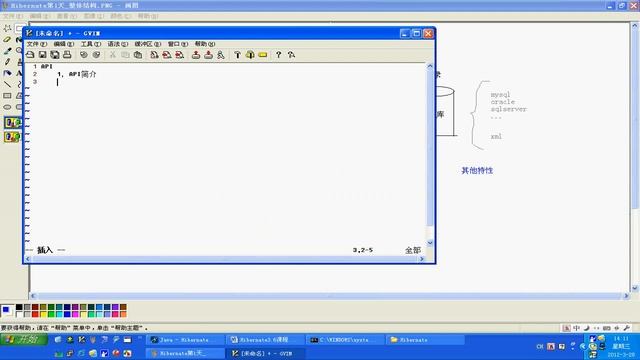640x360 pixels.
Task: Open the 窗口 menu in GVIM
Action: [x=178, y=44]
